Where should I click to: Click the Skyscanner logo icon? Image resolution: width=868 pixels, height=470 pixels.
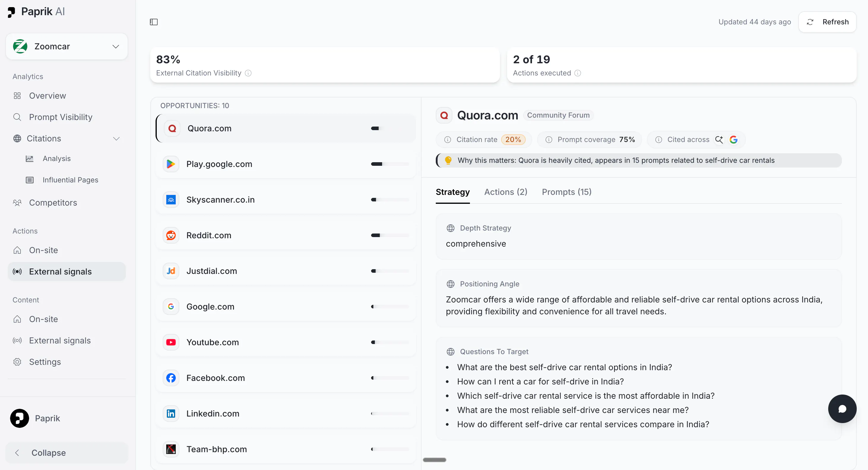click(171, 200)
